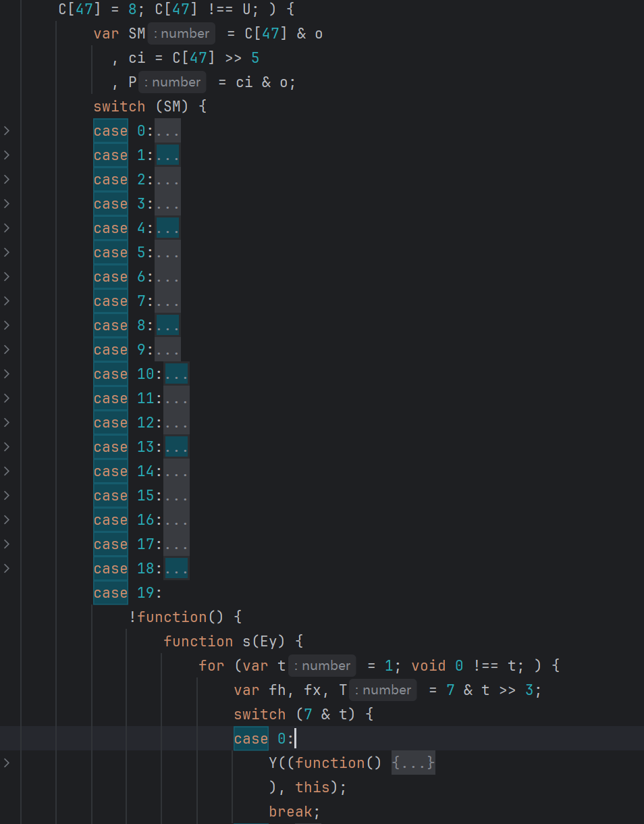Place cursor on the 'break;' statement
The height and width of the screenshot is (824, 644).
[294, 812]
